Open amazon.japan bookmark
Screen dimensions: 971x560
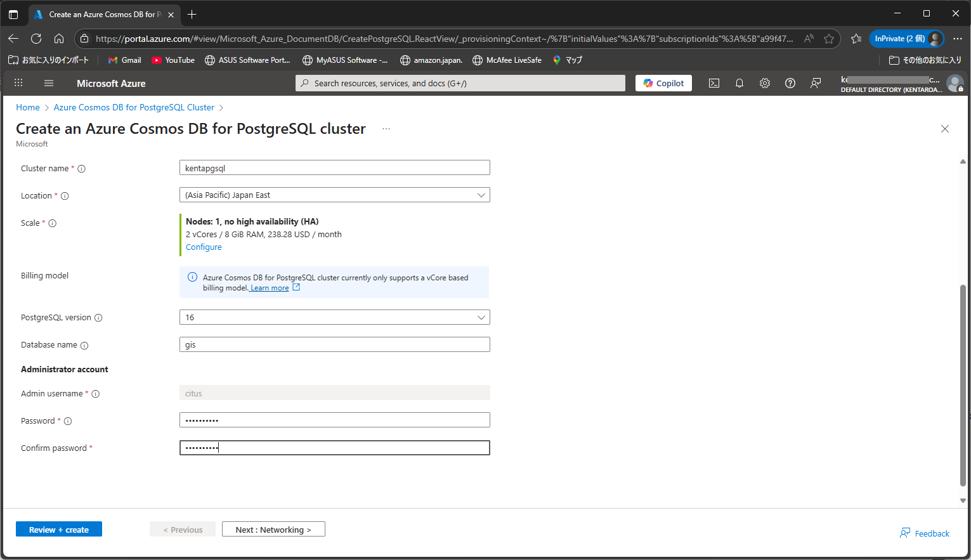click(431, 60)
